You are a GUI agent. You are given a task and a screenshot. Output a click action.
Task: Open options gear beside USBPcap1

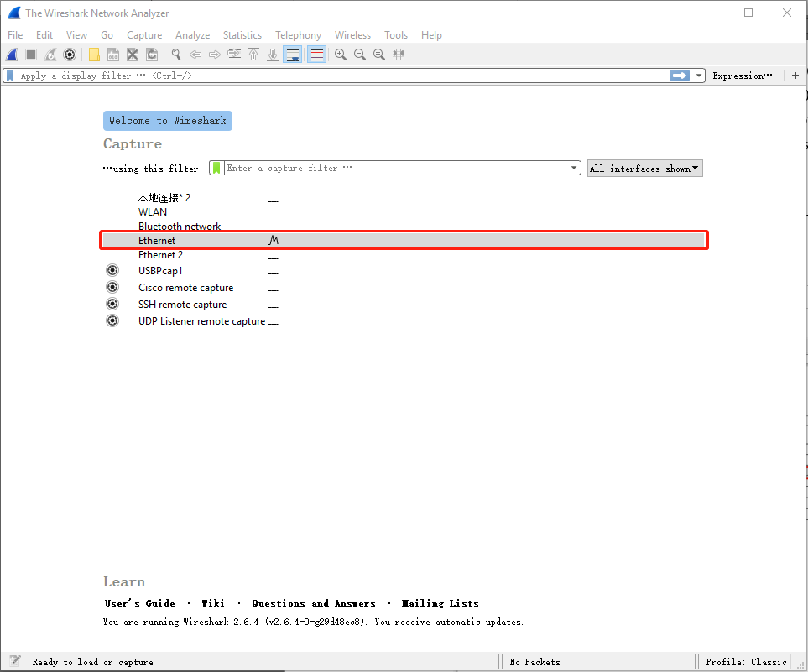click(112, 270)
